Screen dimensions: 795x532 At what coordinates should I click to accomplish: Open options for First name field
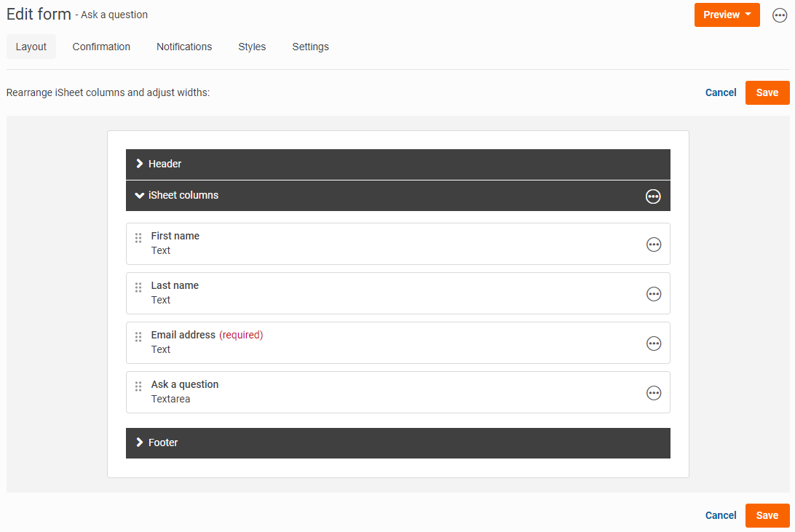point(654,245)
